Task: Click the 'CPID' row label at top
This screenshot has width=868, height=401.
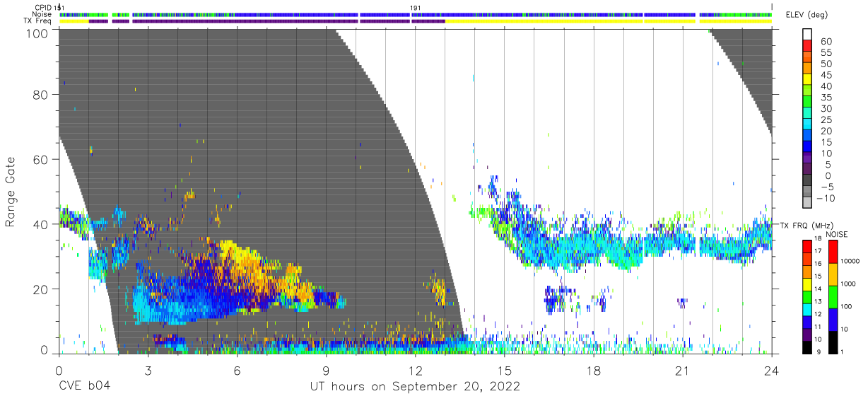Action: [x=43, y=8]
